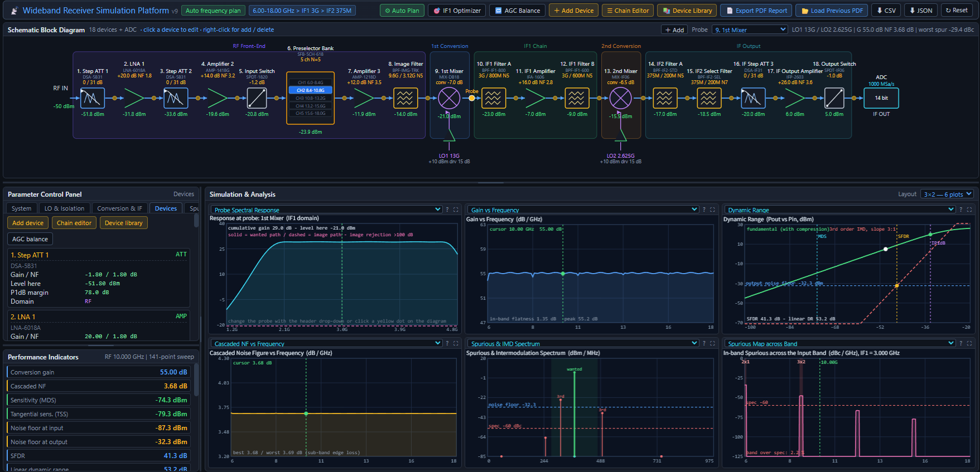Select the Step ATT 1 attenuator block
Viewport: 980px width, 472px height.
click(x=93, y=98)
